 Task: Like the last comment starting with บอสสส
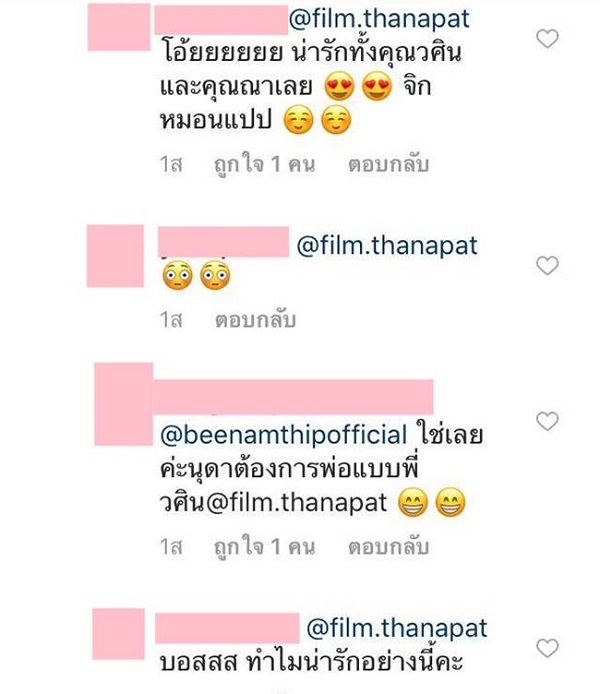pyautogui.click(x=547, y=648)
